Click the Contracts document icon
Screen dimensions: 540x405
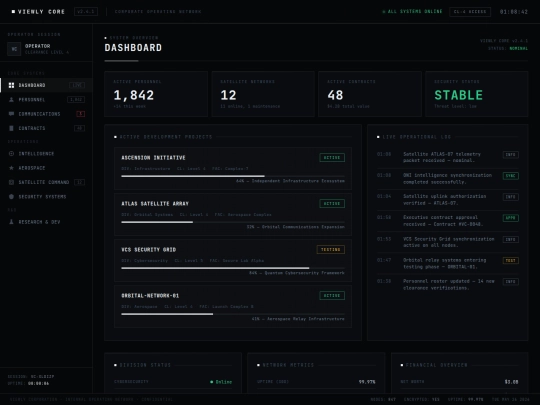[x=11, y=128]
